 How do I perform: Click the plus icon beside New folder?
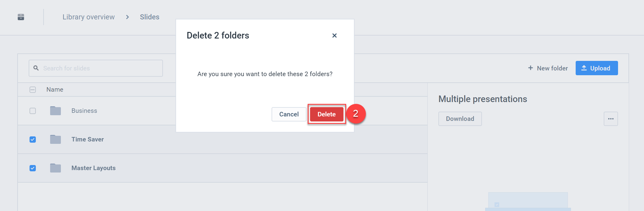pyautogui.click(x=531, y=68)
